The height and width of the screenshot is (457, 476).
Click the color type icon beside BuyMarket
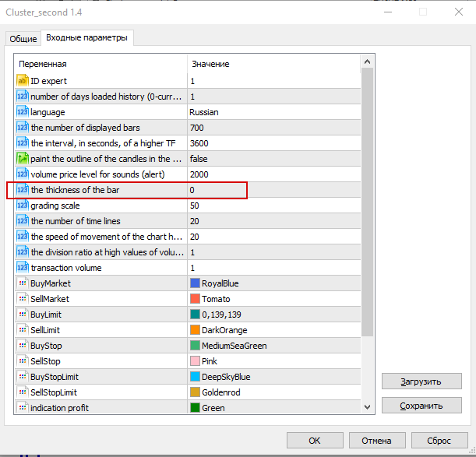click(x=22, y=283)
